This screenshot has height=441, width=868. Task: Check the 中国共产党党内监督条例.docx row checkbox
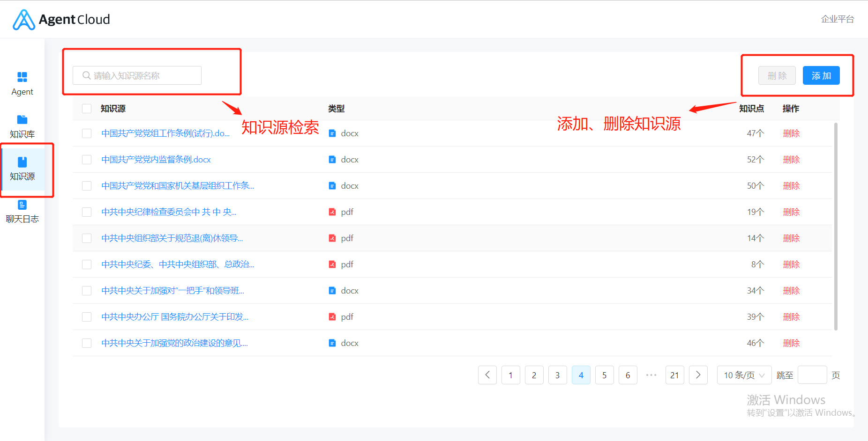pyautogui.click(x=87, y=160)
